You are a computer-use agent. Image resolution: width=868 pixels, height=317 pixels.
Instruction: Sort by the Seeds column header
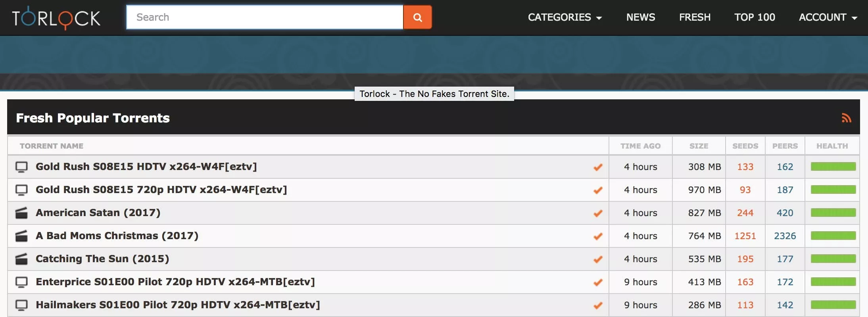point(745,146)
